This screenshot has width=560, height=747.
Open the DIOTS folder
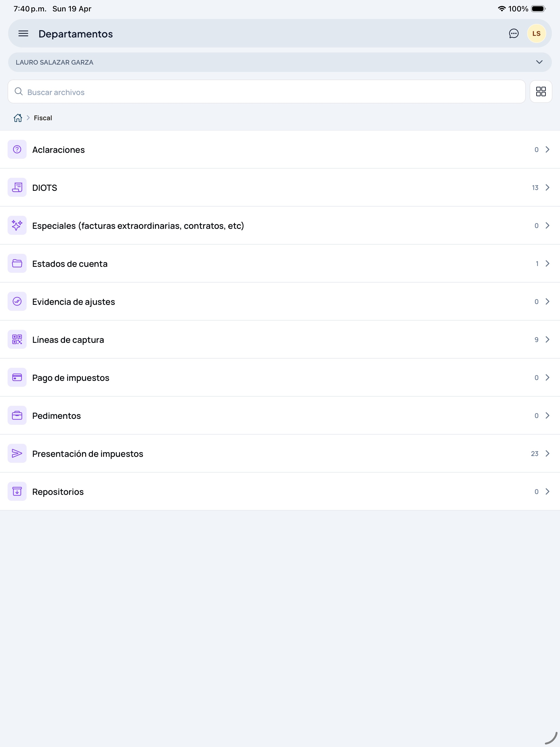(280, 187)
